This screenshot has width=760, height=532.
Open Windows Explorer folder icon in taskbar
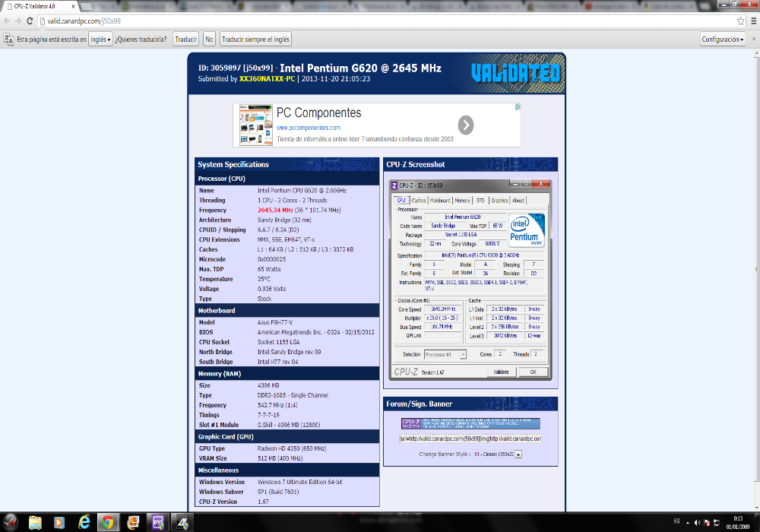[36, 522]
